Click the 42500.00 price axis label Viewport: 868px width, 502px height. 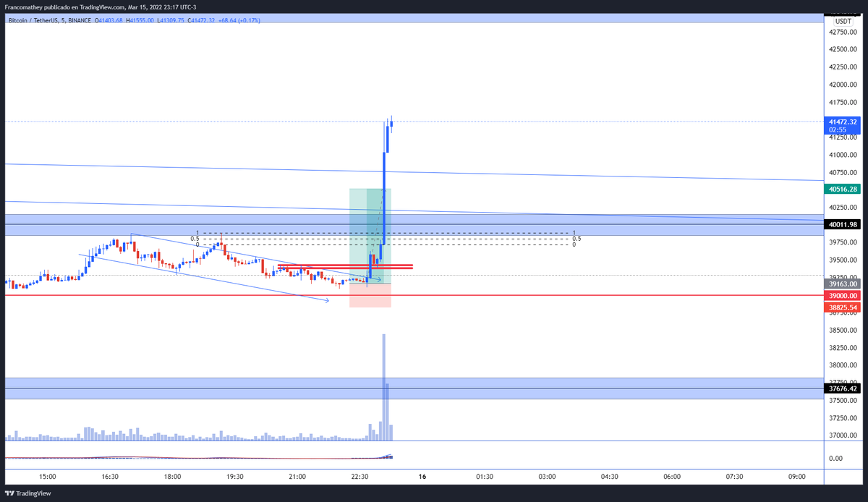click(843, 49)
